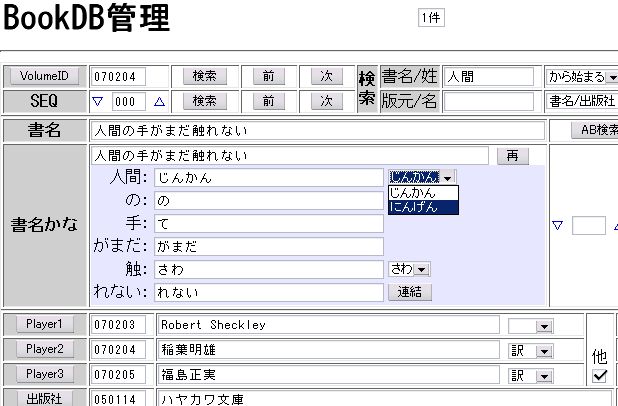Open the Player2 訳 role dropdown
This screenshot has height=406, width=618.
(x=543, y=350)
